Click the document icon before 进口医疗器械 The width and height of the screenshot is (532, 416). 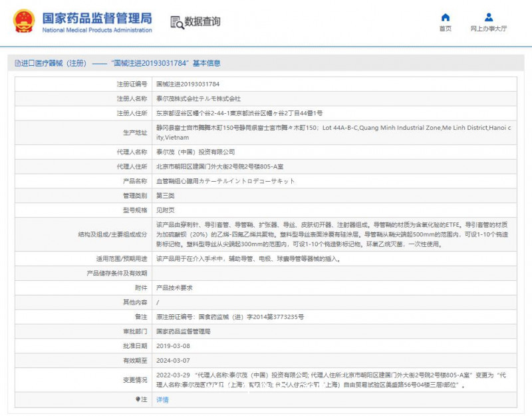coord(17,63)
